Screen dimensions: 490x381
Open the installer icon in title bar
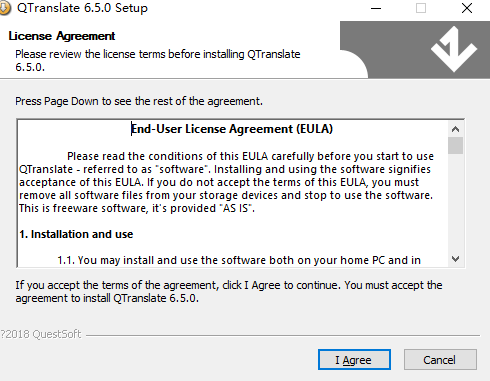pyautogui.click(x=5, y=8)
